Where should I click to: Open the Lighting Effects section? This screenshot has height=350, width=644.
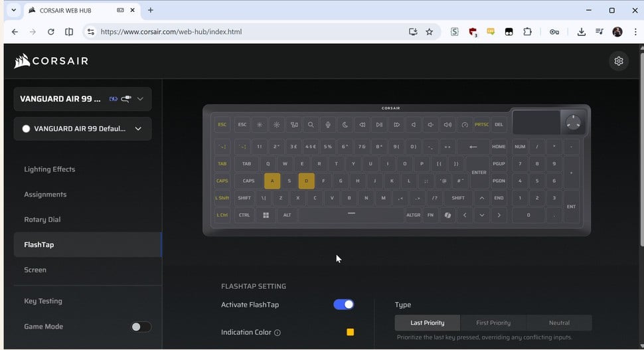50,169
